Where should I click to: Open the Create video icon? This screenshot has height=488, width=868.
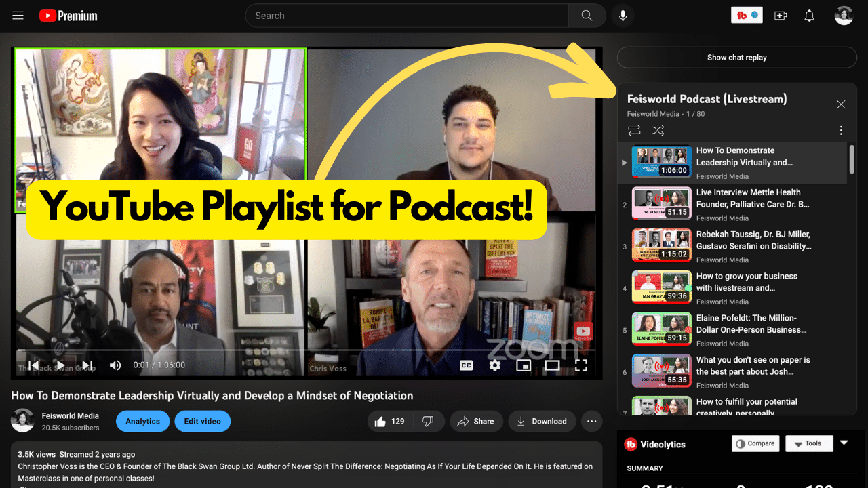[x=781, y=16]
